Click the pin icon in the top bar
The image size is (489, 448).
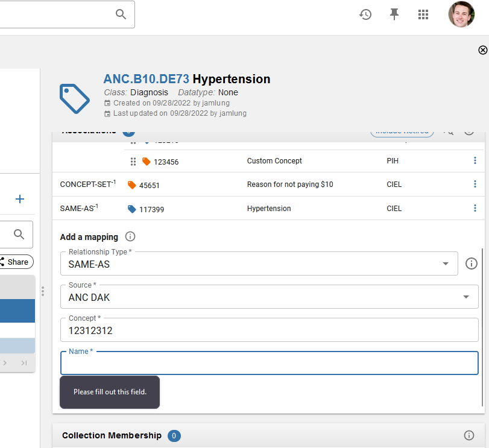coord(394,14)
